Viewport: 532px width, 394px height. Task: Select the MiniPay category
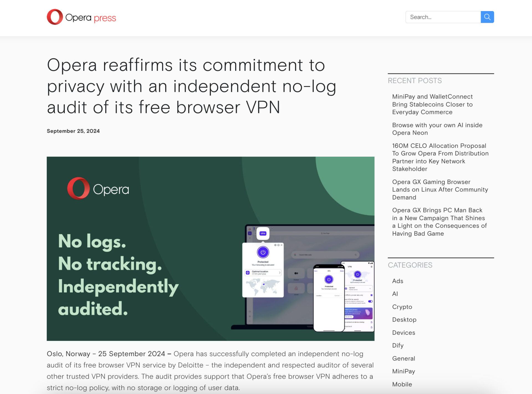404,371
